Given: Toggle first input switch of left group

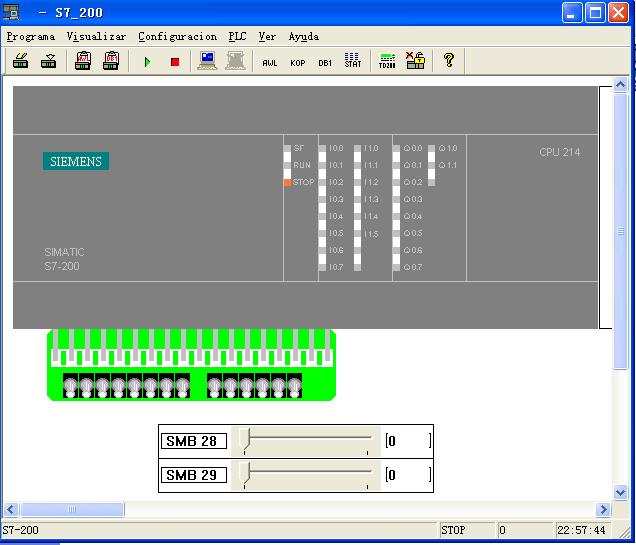Looking at the screenshot, I should (x=71, y=386).
